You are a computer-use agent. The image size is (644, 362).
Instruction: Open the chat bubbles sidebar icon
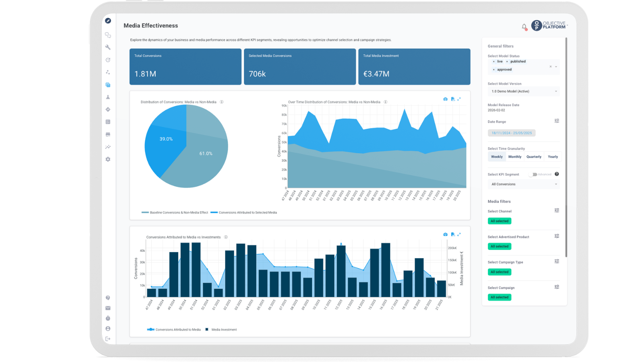[x=108, y=35]
